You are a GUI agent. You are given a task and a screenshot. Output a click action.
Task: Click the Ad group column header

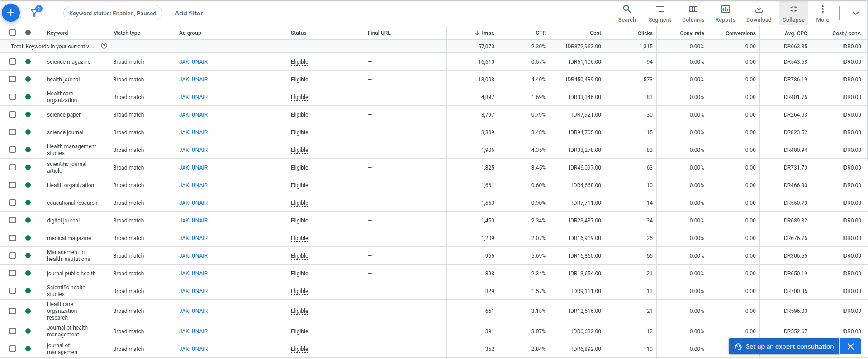click(x=190, y=33)
